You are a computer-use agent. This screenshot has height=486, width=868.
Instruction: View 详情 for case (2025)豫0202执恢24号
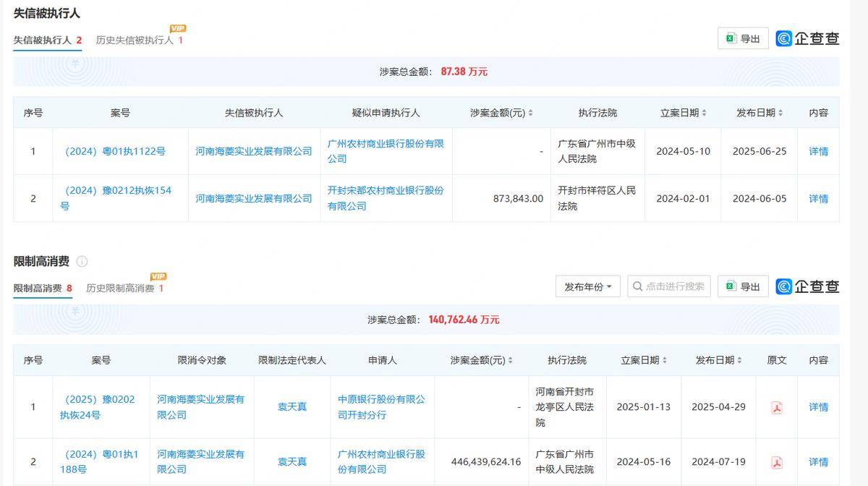coord(818,407)
